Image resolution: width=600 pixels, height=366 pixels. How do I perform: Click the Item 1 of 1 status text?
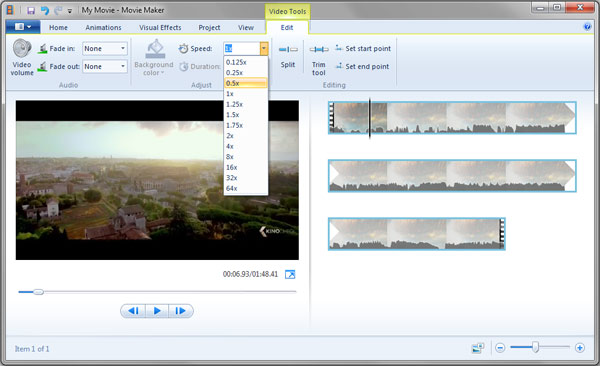[32, 349]
